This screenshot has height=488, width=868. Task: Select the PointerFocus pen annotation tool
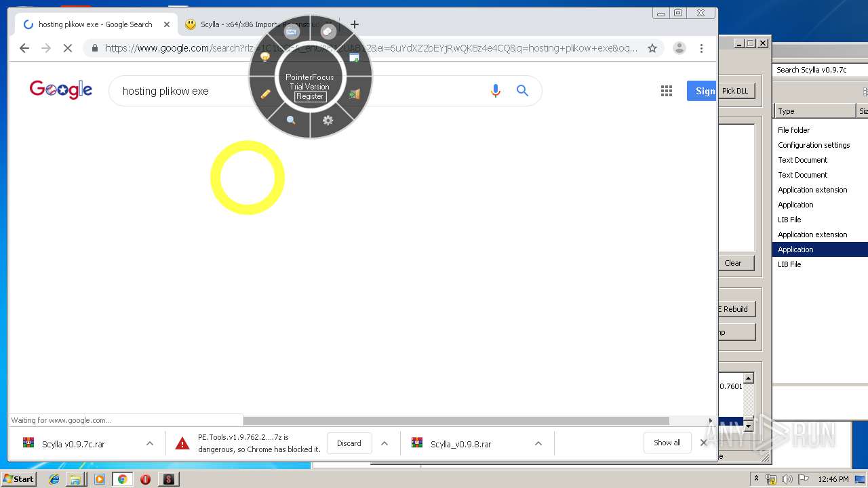pyautogui.click(x=265, y=94)
